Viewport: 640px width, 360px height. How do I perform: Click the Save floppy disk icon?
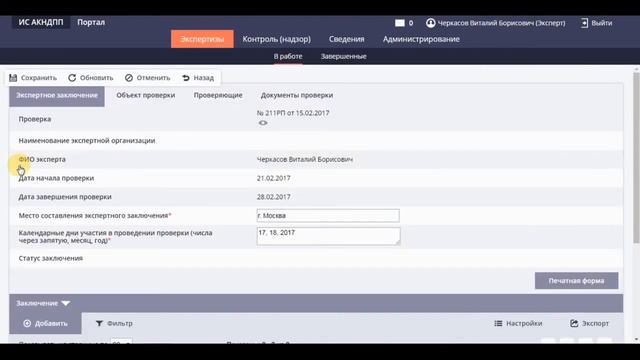point(13,78)
